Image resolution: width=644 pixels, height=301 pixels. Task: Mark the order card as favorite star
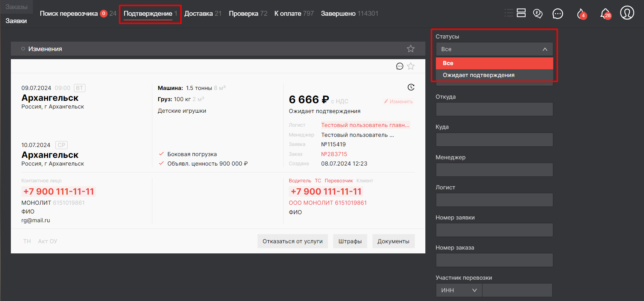[411, 66]
